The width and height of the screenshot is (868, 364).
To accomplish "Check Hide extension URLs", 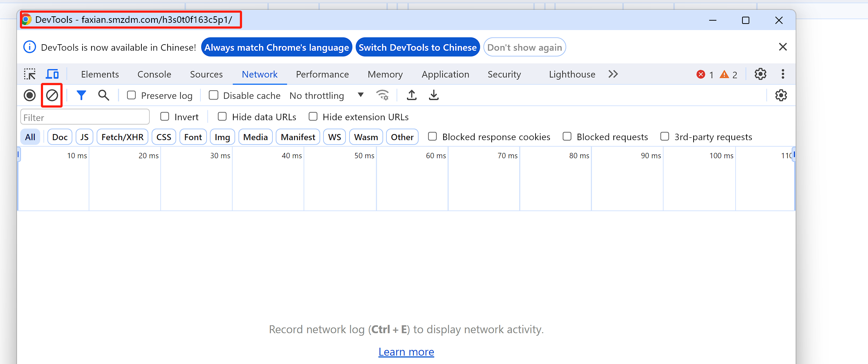I will 313,117.
